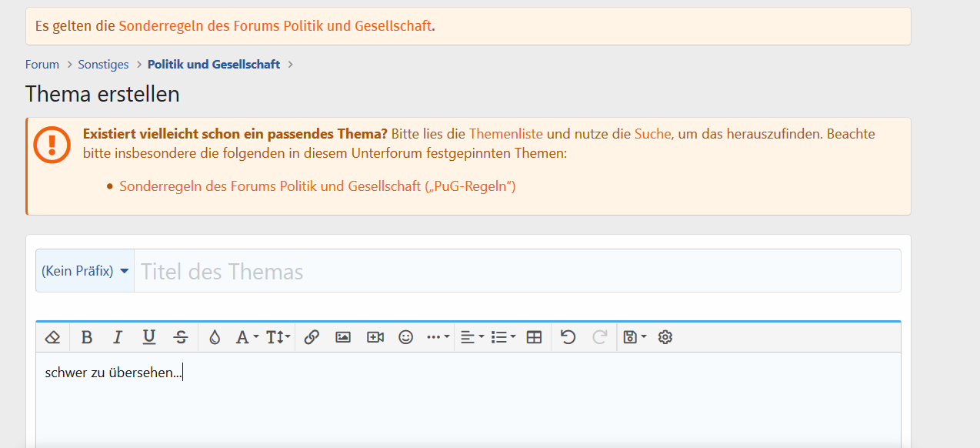The image size is (980, 448).
Task: Open the text color droplet tool
Action: (215, 337)
